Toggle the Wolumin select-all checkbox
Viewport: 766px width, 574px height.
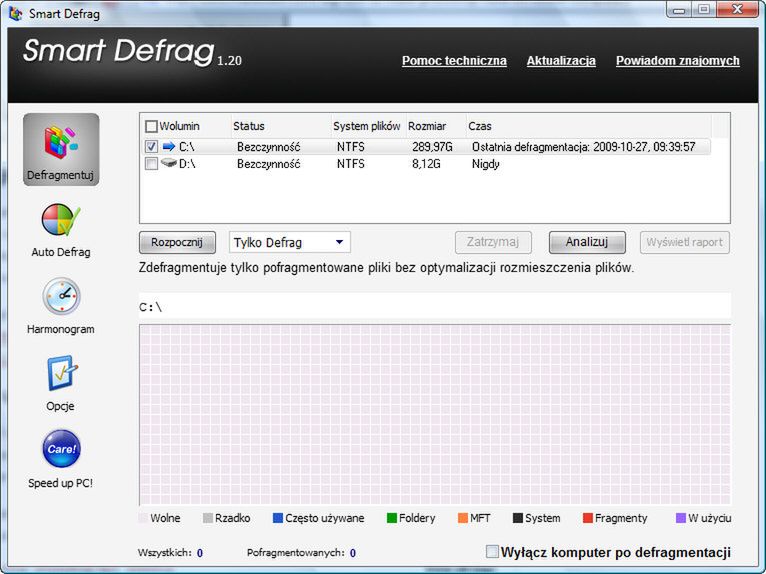pos(151,127)
